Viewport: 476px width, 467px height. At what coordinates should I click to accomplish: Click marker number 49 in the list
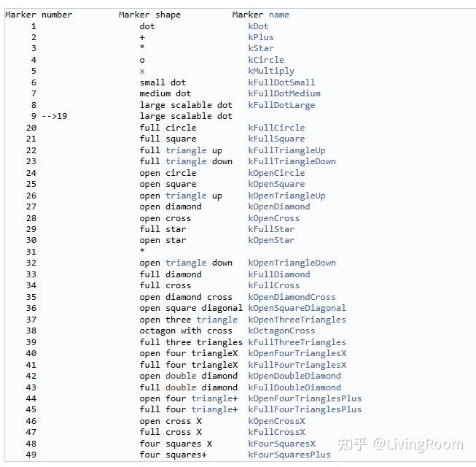pyautogui.click(x=31, y=455)
